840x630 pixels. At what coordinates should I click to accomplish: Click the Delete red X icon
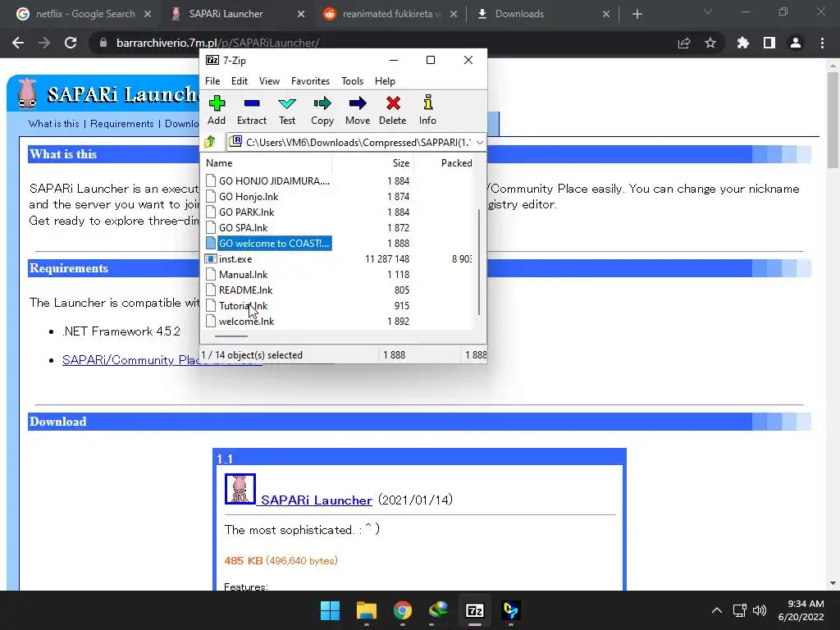point(393,111)
